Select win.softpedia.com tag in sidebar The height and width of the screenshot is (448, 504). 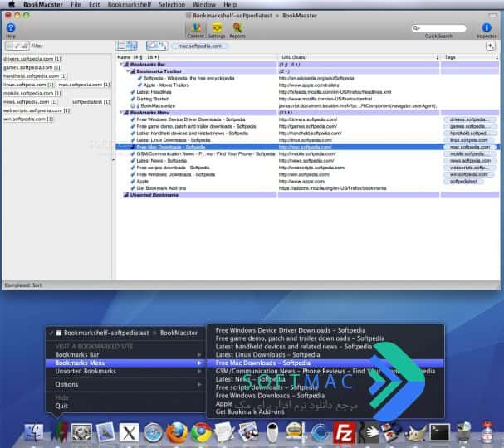[28, 119]
